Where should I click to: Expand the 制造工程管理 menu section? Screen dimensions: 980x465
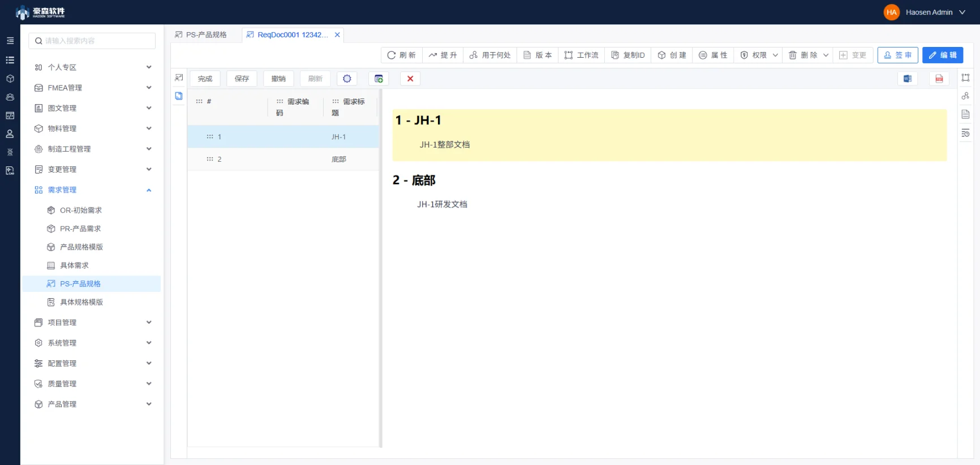pos(93,149)
